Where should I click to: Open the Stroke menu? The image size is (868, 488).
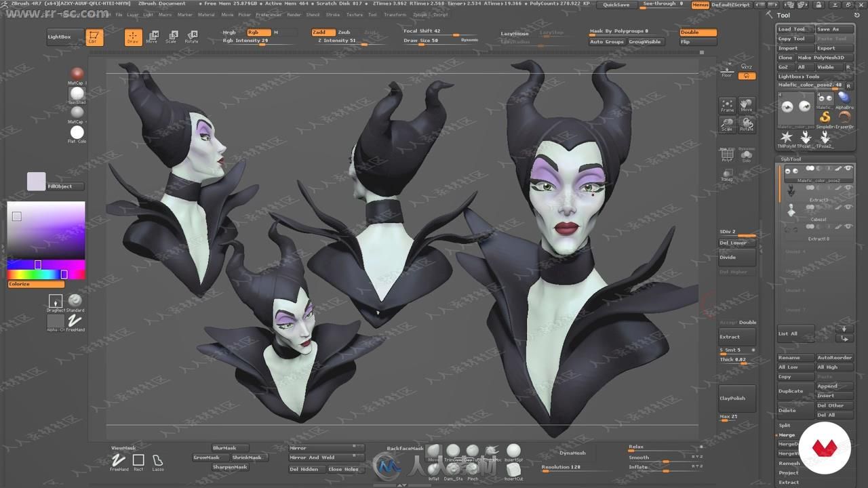click(333, 14)
